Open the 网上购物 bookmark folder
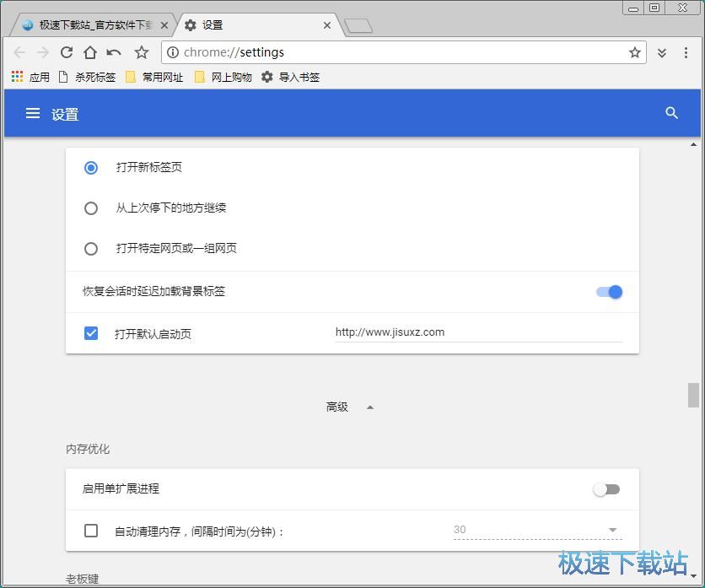This screenshot has height=588, width=705. point(223,77)
